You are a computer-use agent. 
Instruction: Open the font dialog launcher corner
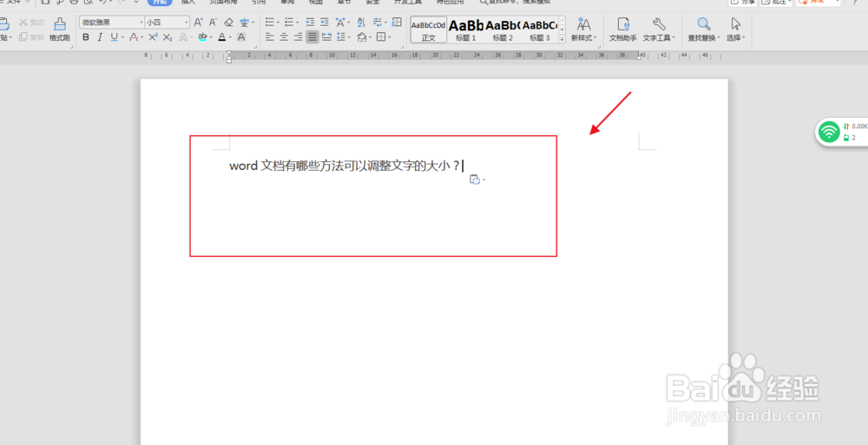click(x=256, y=47)
